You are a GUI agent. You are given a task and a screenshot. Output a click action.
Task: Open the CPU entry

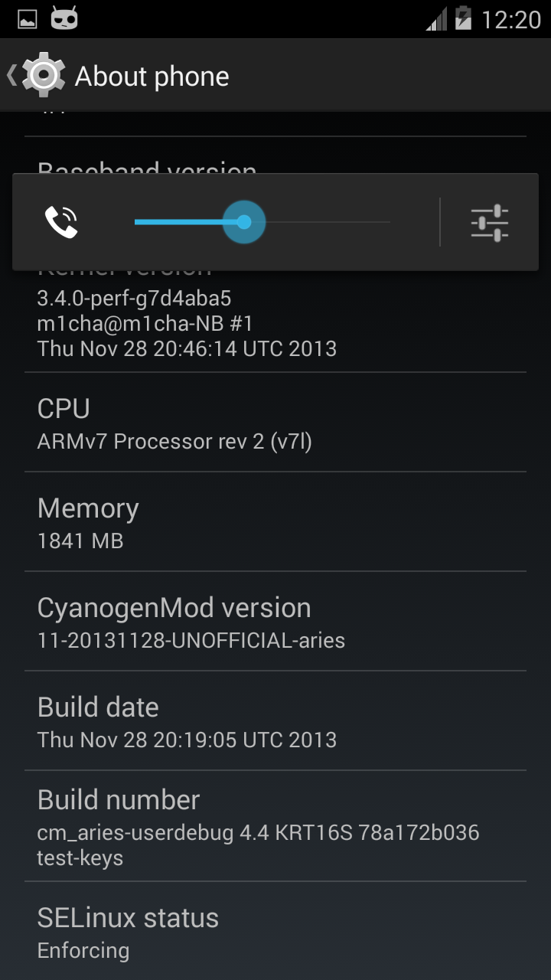click(x=275, y=423)
